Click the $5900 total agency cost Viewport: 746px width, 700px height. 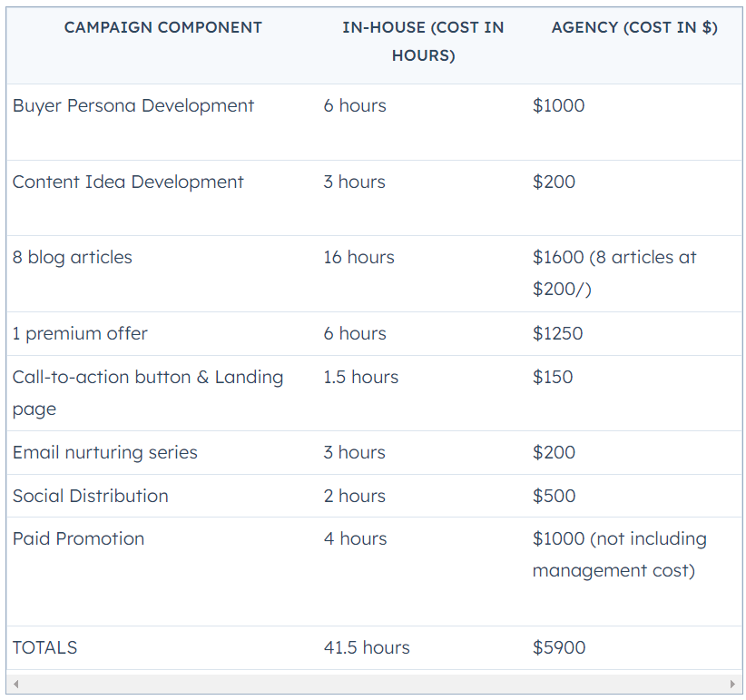pyautogui.click(x=559, y=647)
